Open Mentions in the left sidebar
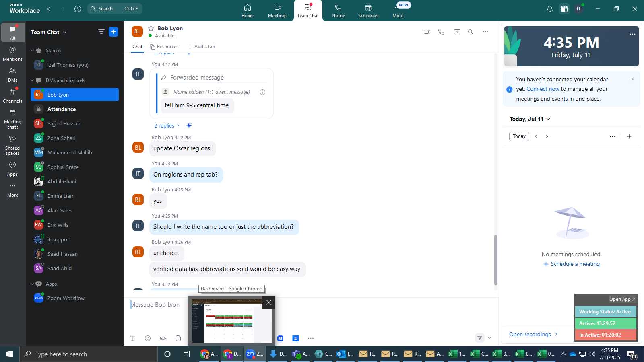The image size is (644, 362). coord(12,54)
